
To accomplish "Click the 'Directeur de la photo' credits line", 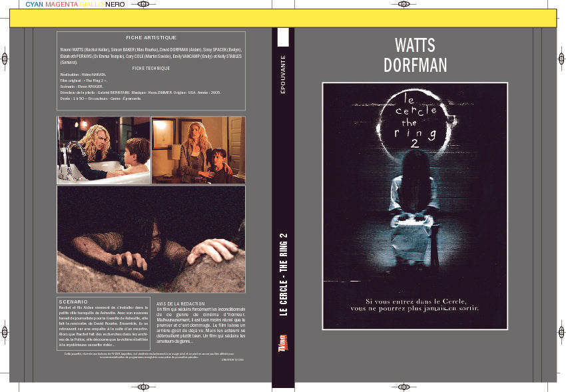I will click(x=141, y=93).
